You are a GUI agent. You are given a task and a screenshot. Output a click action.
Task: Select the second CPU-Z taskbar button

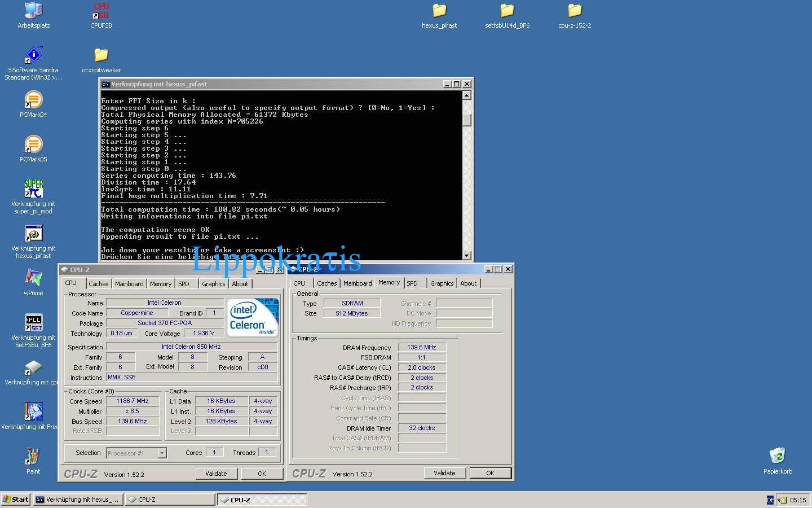click(262, 500)
